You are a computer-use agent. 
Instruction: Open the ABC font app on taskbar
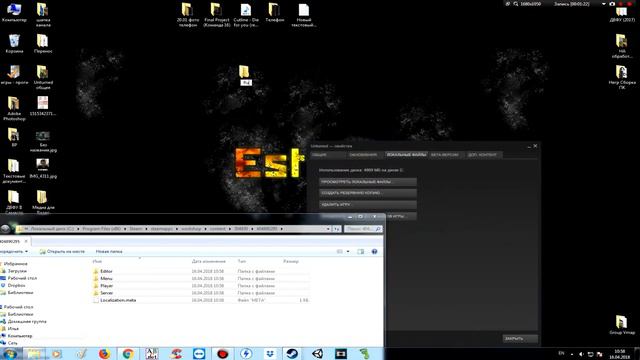tap(152, 353)
